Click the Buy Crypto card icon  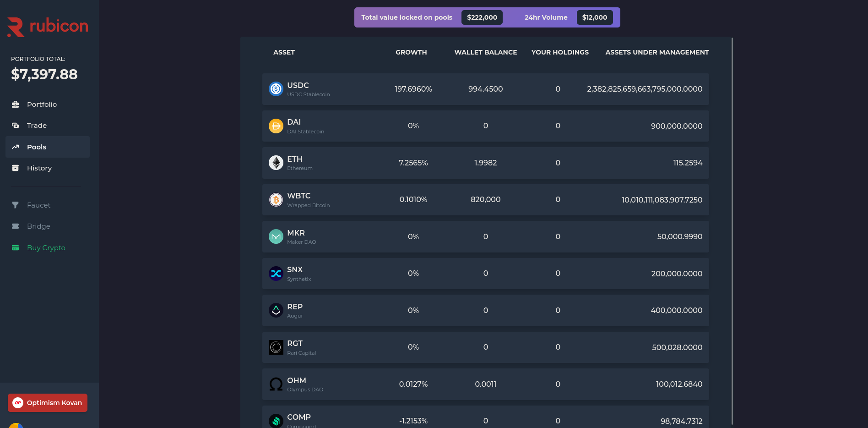tap(15, 248)
